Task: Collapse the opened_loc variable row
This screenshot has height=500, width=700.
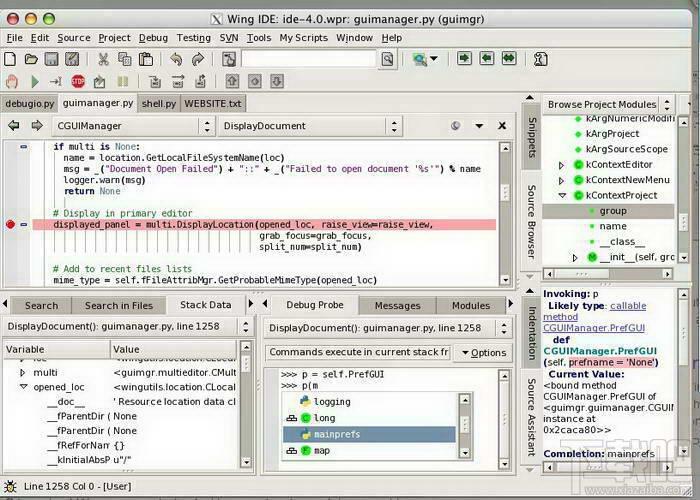Action: tap(23, 387)
